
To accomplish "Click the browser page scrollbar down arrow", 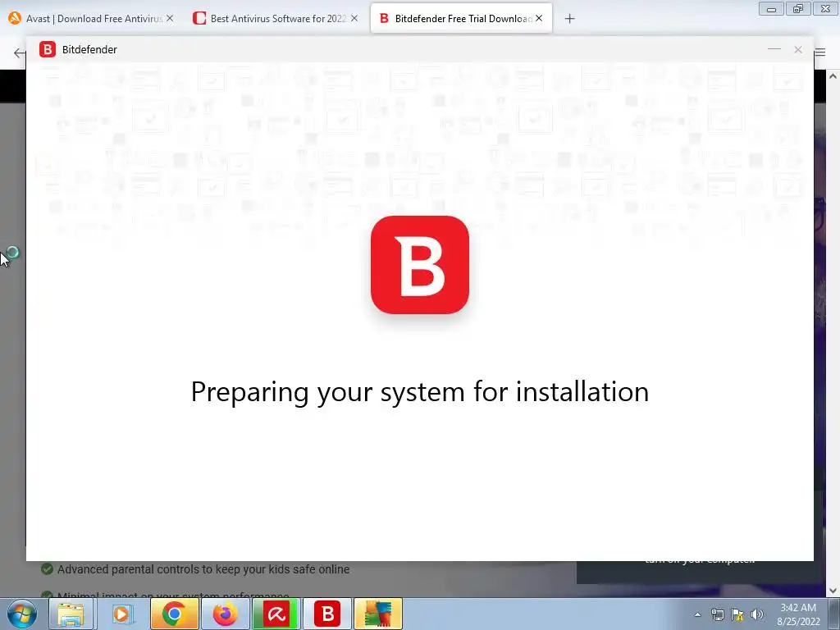I will point(833,591).
